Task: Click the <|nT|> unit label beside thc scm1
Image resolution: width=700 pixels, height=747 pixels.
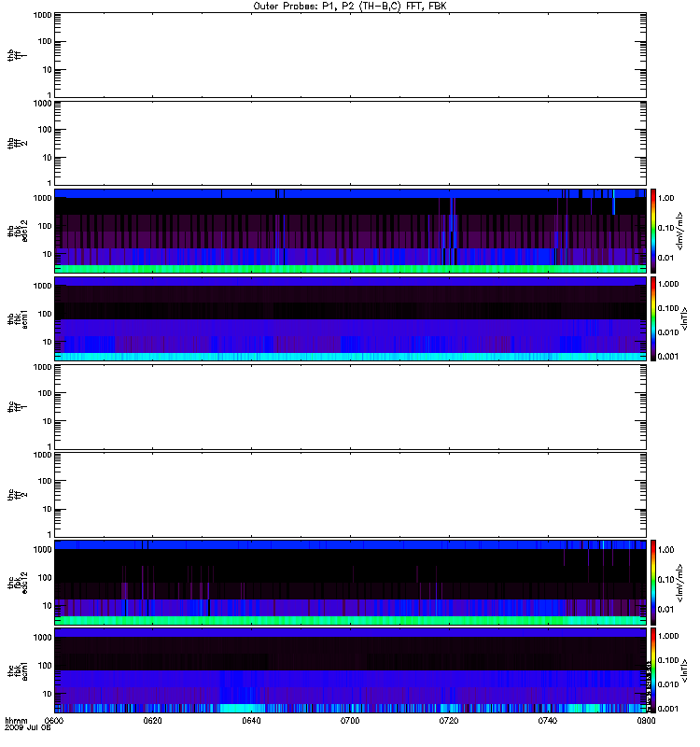Action: pos(685,670)
